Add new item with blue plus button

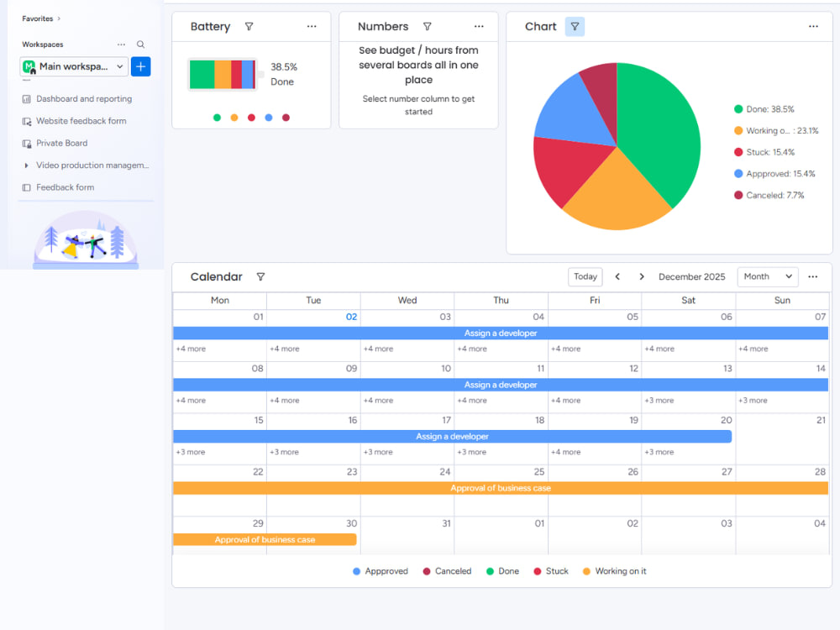(x=141, y=66)
